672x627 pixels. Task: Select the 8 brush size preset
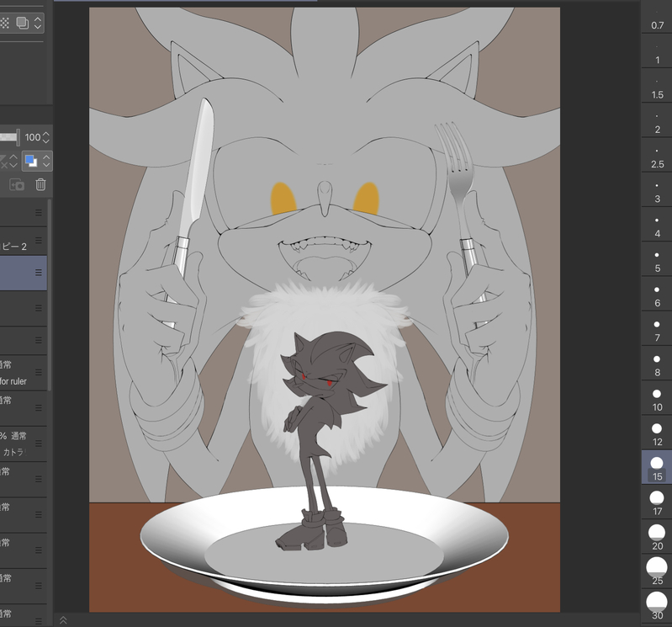tap(657, 364)
